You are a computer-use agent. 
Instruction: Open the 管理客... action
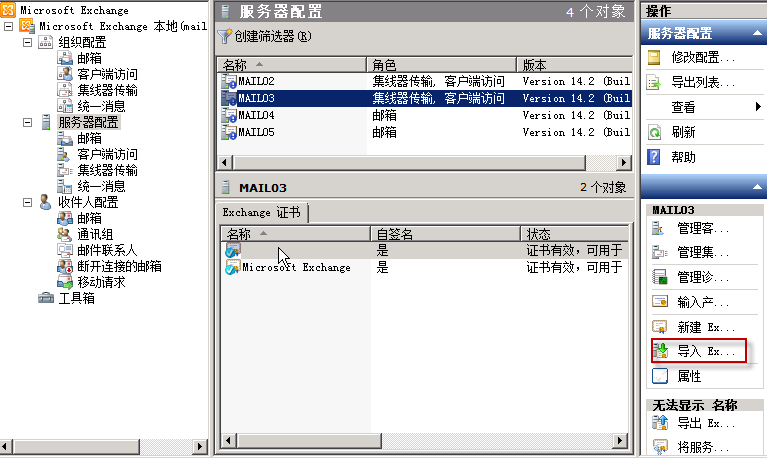702,228
